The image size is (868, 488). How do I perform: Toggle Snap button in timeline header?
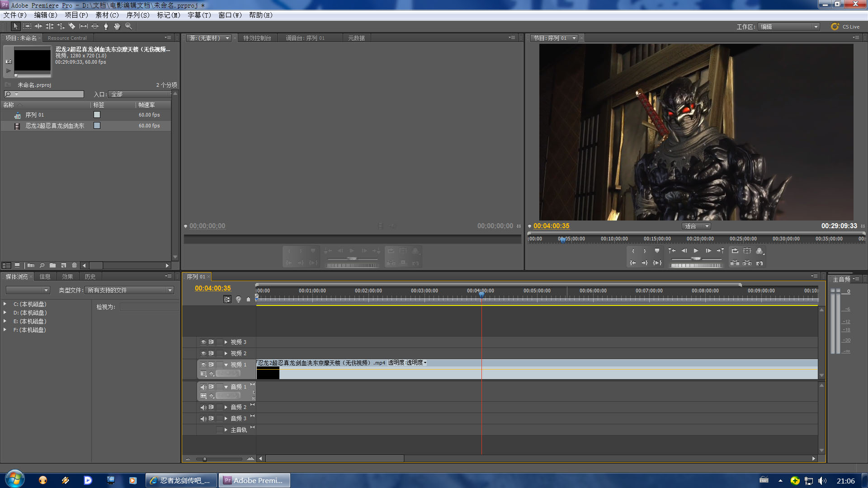pyautogui.click(x=227, y=299)
